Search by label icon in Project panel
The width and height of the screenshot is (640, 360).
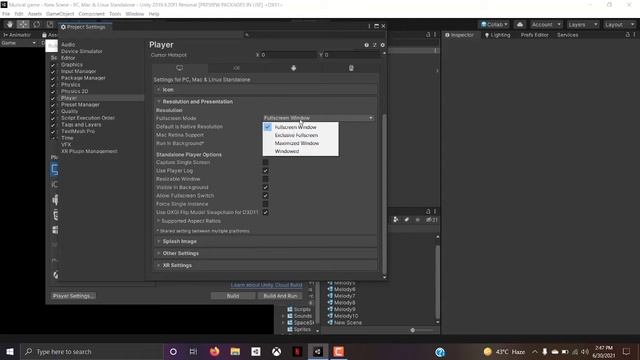[406, 220]
